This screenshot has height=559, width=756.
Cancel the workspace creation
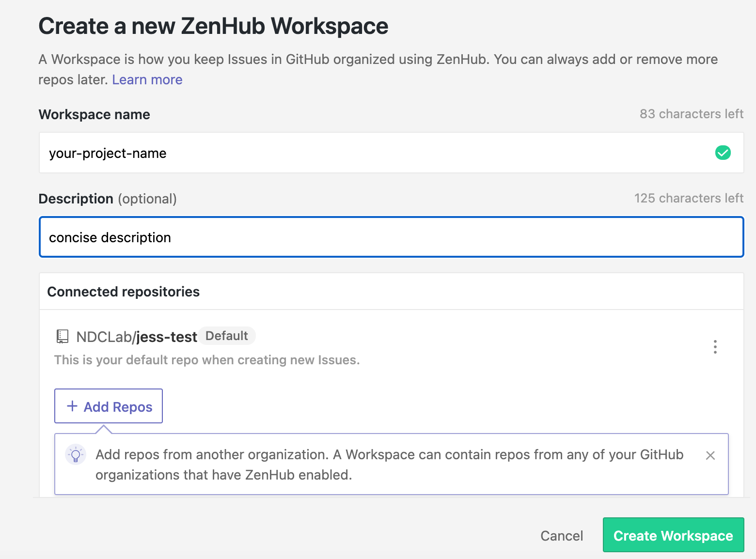pyautogui.click(x=561, y=536)
